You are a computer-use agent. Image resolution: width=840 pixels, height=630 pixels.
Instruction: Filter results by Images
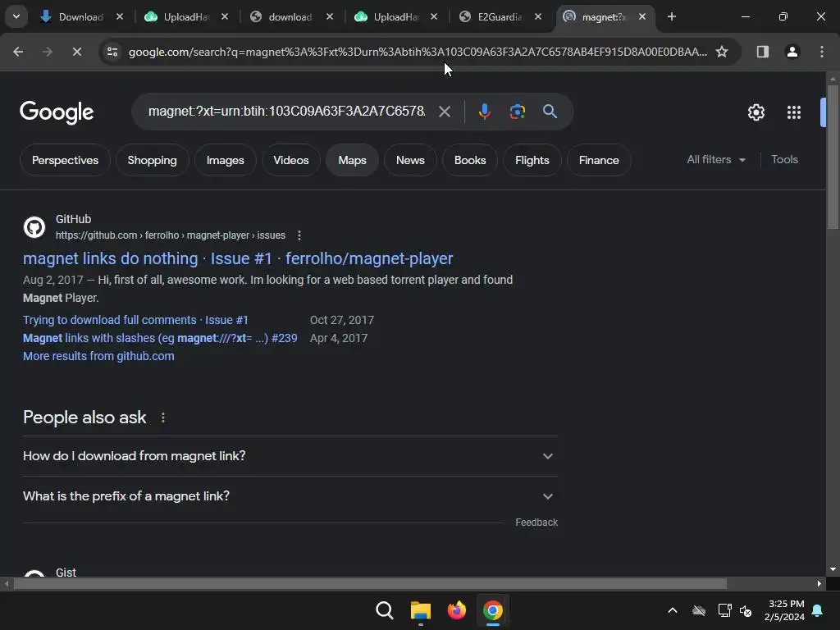tap(225, 160)
